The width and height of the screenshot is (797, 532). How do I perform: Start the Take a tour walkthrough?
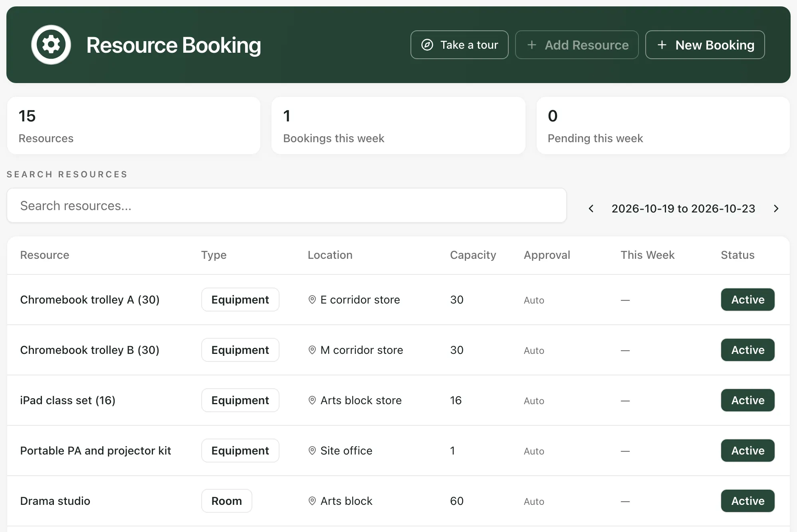point(459,45)
